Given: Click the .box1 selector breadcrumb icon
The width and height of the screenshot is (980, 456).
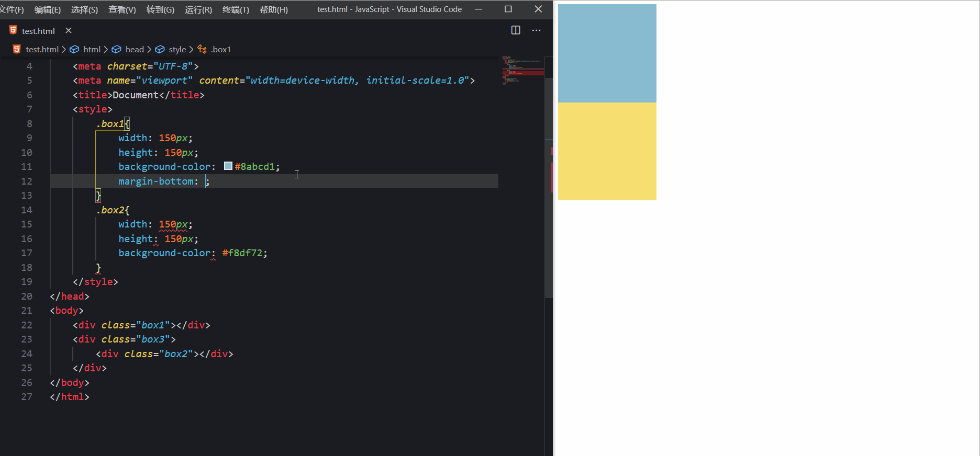Looking at the screenshot, I should pyautogui.click(x=202, y=49).
